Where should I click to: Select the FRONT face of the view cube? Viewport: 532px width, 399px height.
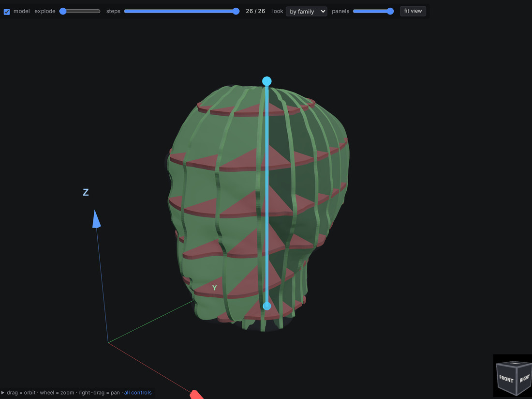[x=506, y=379]
